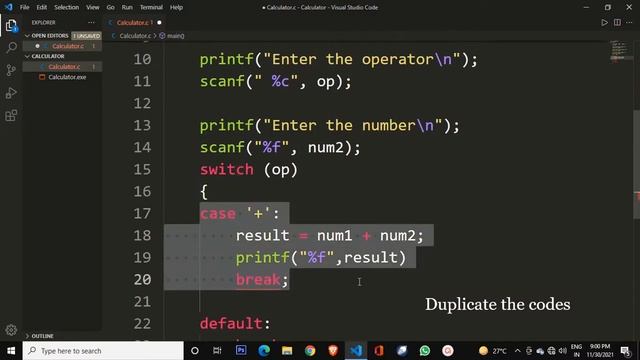Viewport: 640px width, 360px height.
Task: Click the 9:00 PM clock in tray
Action: point(600,351)
